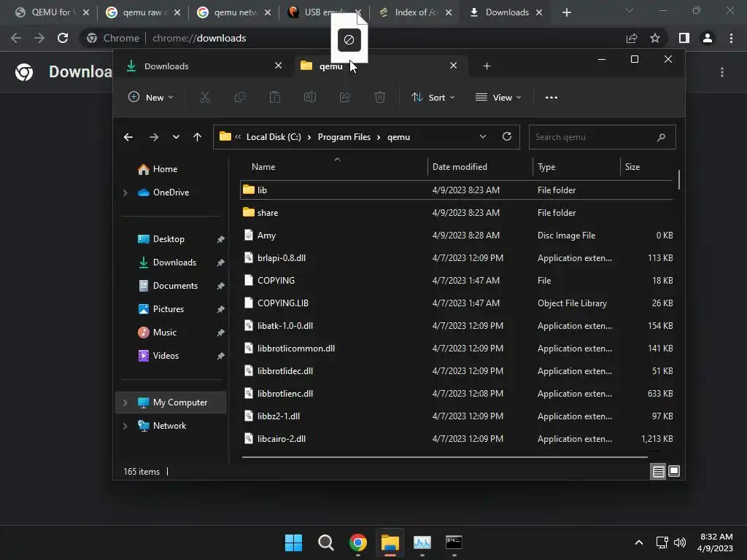Click Program Files in breadcrumb

point(344,136)
